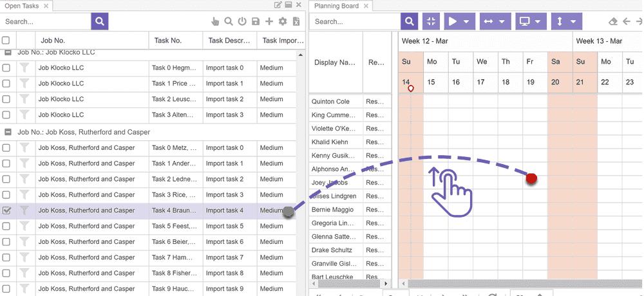Switch to the Planning Board tab
Image resolution: width=644 pixels, height=296 pixels.
[336, 6]
